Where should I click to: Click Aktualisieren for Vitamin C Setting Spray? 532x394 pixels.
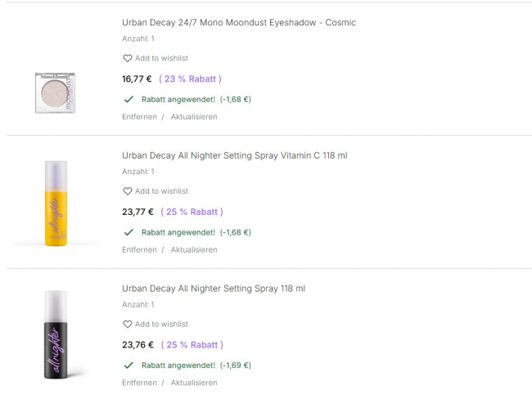[194, 250]
